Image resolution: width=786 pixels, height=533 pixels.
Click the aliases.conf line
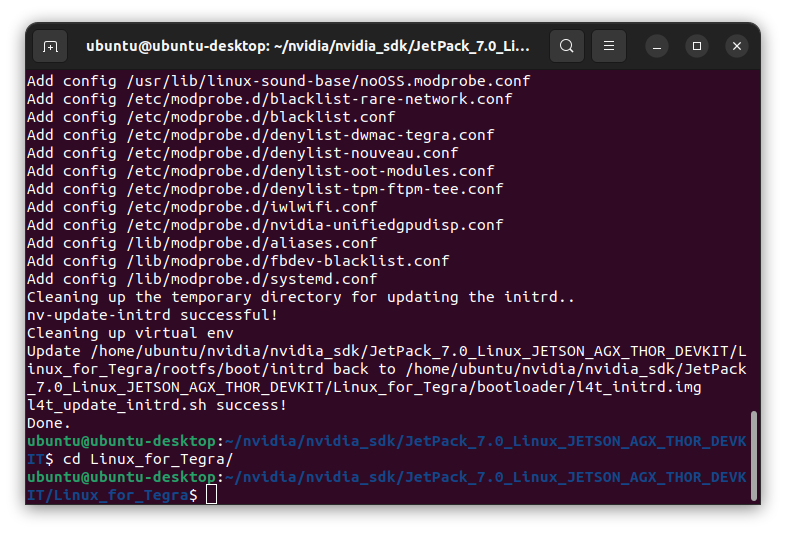202,244
